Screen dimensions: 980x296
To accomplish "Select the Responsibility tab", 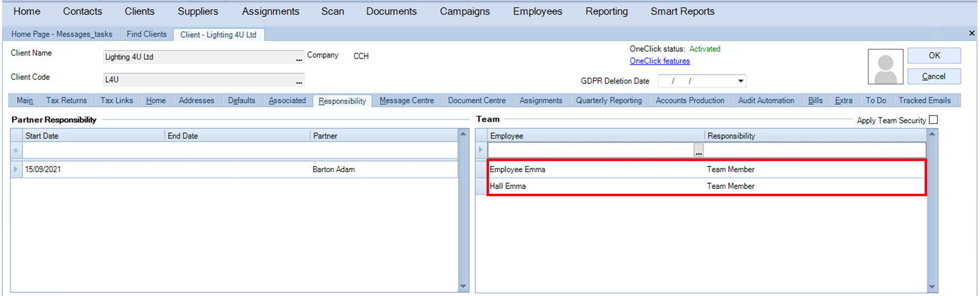I will [x=342, y=101].
